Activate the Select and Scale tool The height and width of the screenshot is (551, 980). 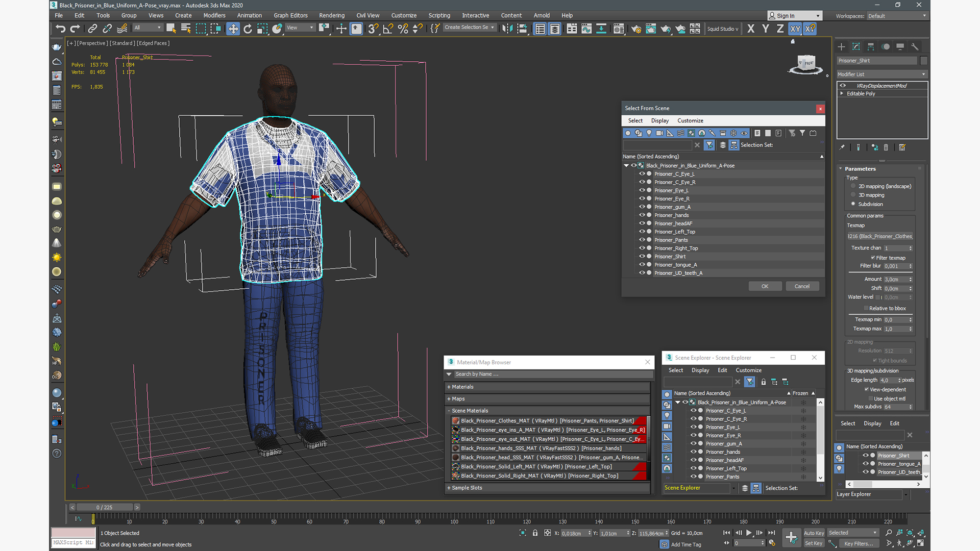click(262, 29)
